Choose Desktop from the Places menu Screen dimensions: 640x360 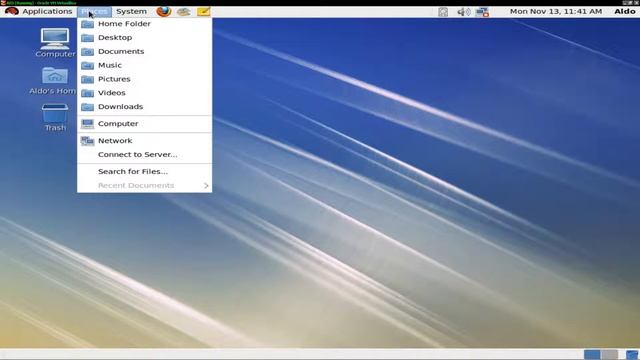pos(144,38)
